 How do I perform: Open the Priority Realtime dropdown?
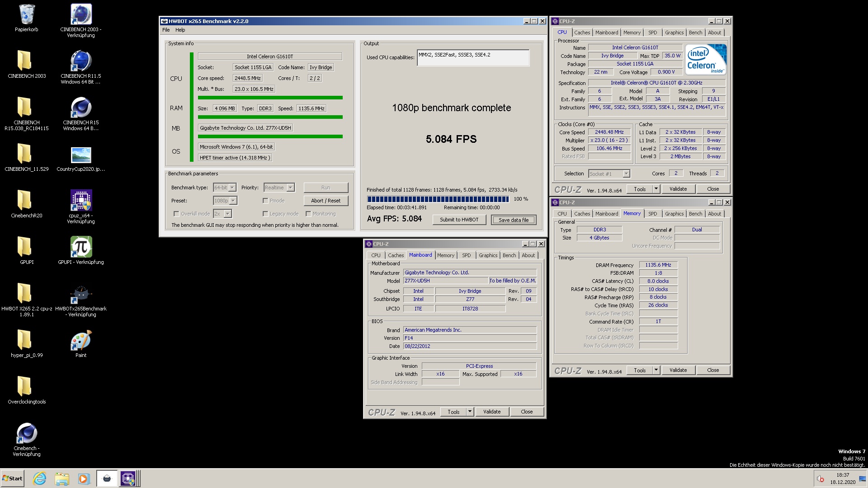tap(291, 188)
